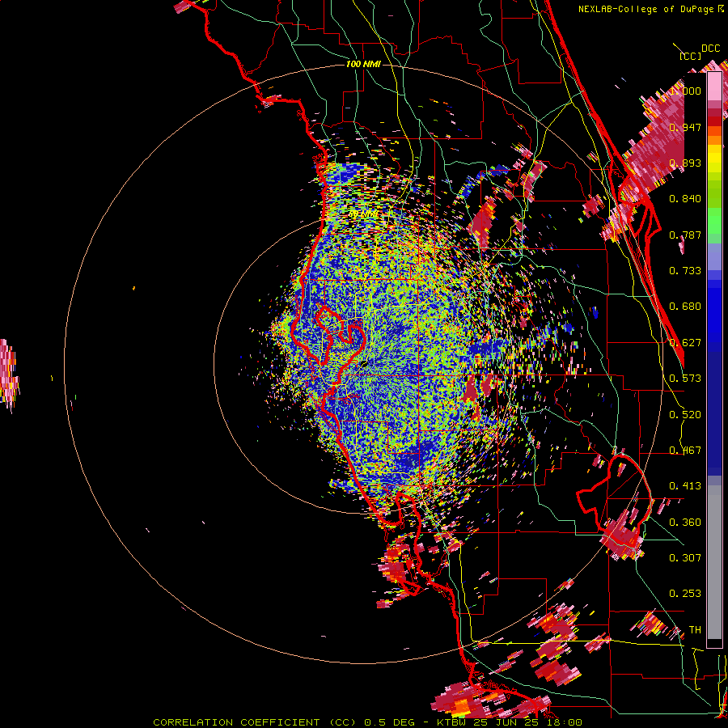Pick the gray segment of the color bar

tap(714, 562)
